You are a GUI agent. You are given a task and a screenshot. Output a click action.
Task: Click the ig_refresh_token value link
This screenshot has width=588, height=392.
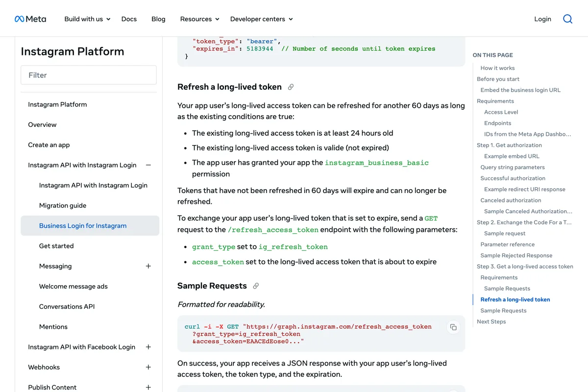pos(294,247)
